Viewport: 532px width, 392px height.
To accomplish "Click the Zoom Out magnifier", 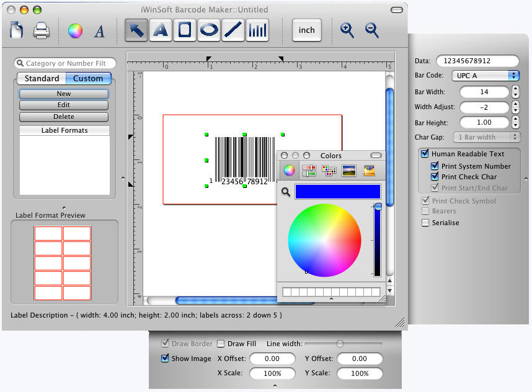I will 372,30.
